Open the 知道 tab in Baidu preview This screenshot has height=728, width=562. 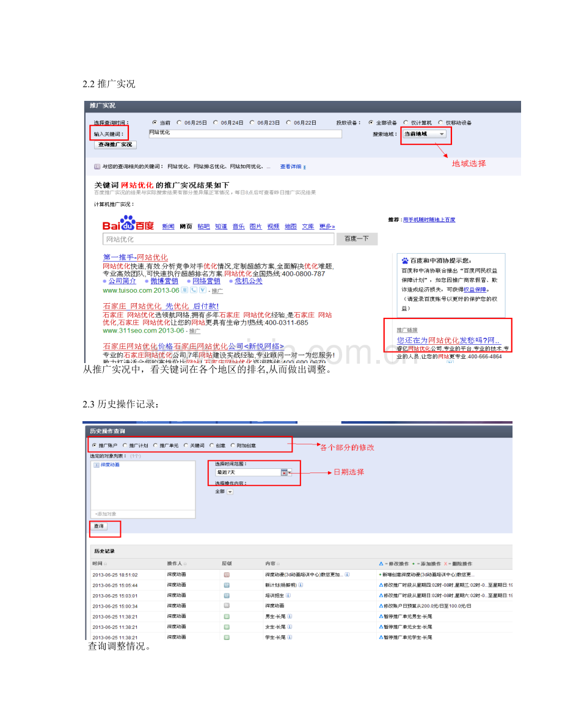[221, 227]
